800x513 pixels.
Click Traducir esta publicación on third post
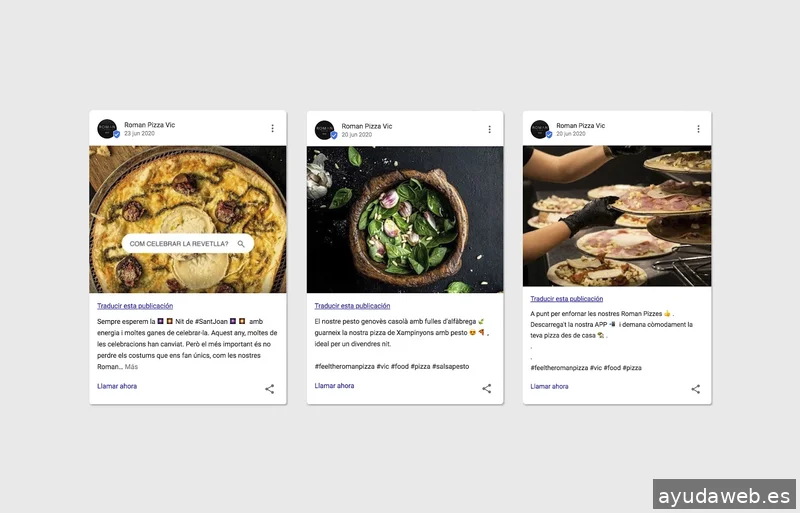(x=566, y=299)
